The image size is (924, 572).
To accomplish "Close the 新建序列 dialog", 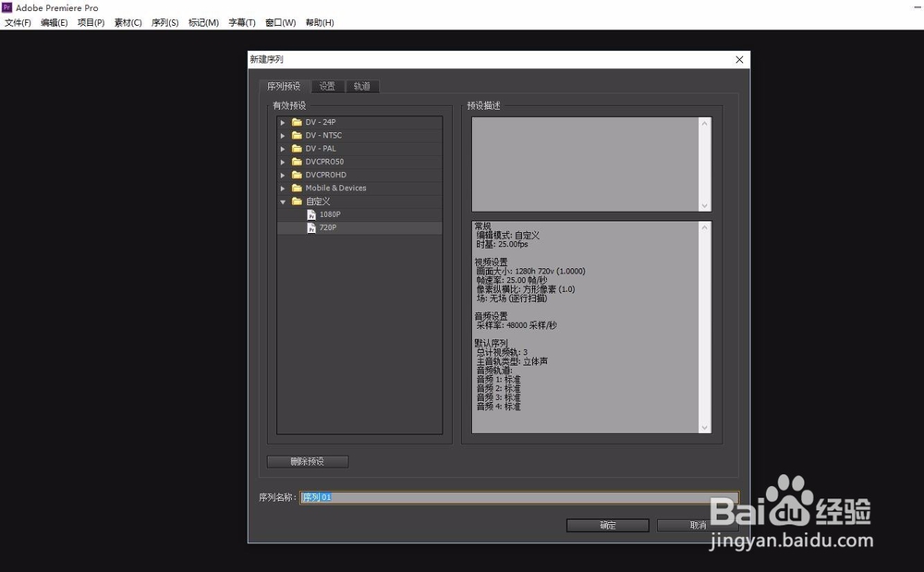I will tap(739, 59).
